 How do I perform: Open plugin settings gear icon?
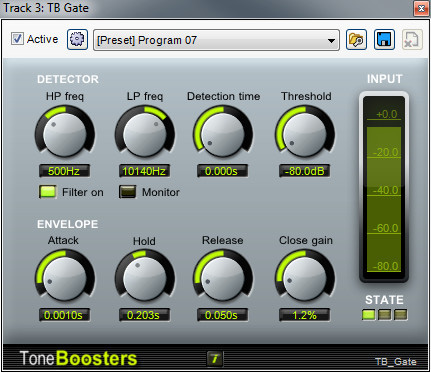click(77, 40)
